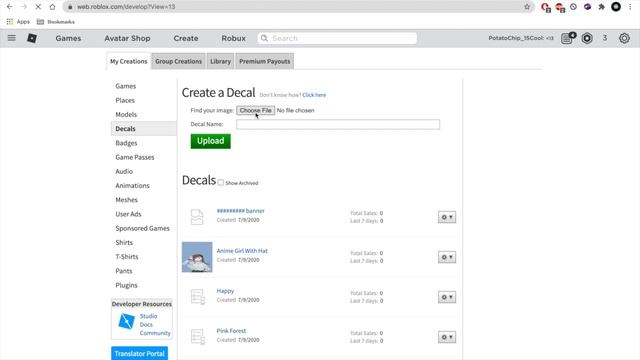
Task: Click the Roblox Studio logo icon
Action: 126,321
